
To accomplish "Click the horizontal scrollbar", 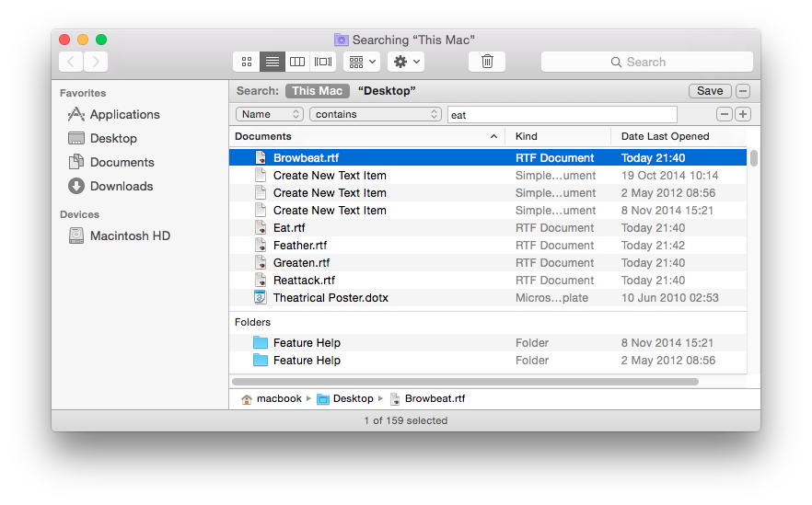I will click(465, 382).
